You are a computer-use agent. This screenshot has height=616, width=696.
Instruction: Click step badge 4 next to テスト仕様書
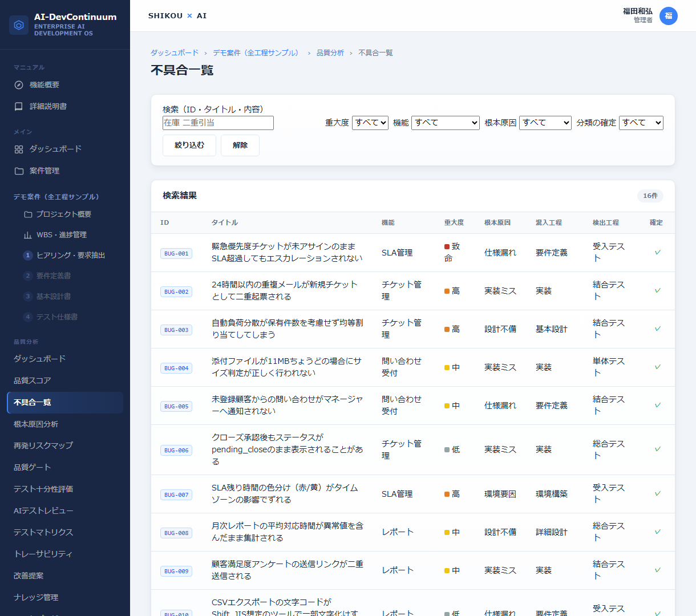click(27, 317)
